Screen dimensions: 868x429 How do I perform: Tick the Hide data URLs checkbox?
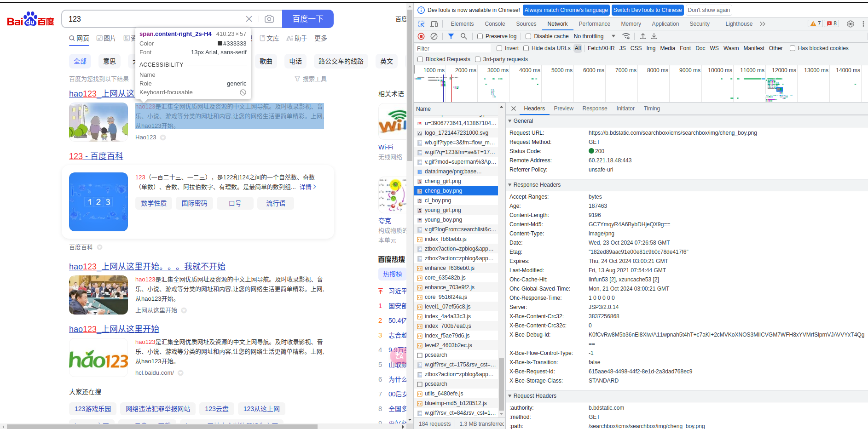pyautogui.click(x=526, y=48)
